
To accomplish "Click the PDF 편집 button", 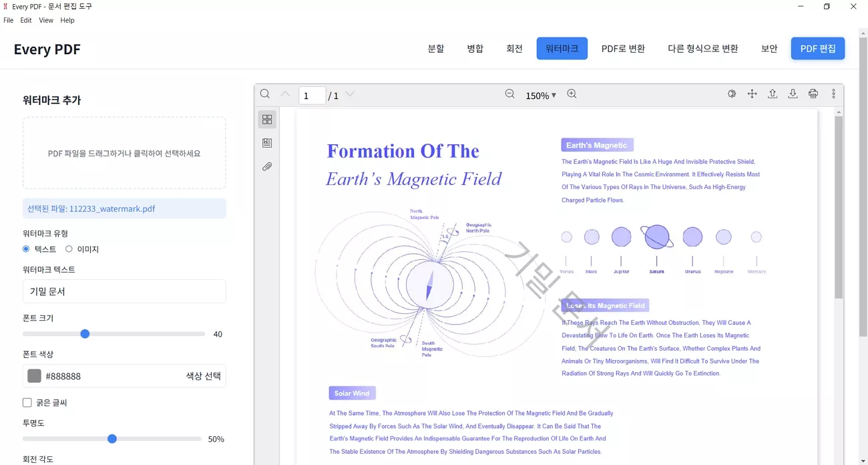I will [818, 49].
